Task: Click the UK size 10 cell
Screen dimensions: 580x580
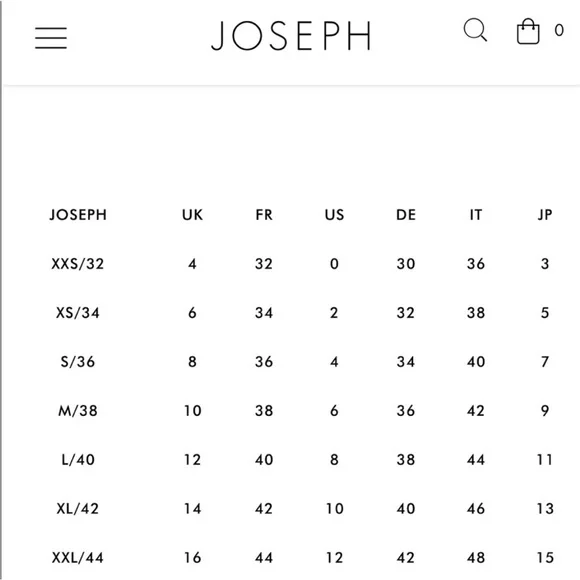Action: coord(193,411)
